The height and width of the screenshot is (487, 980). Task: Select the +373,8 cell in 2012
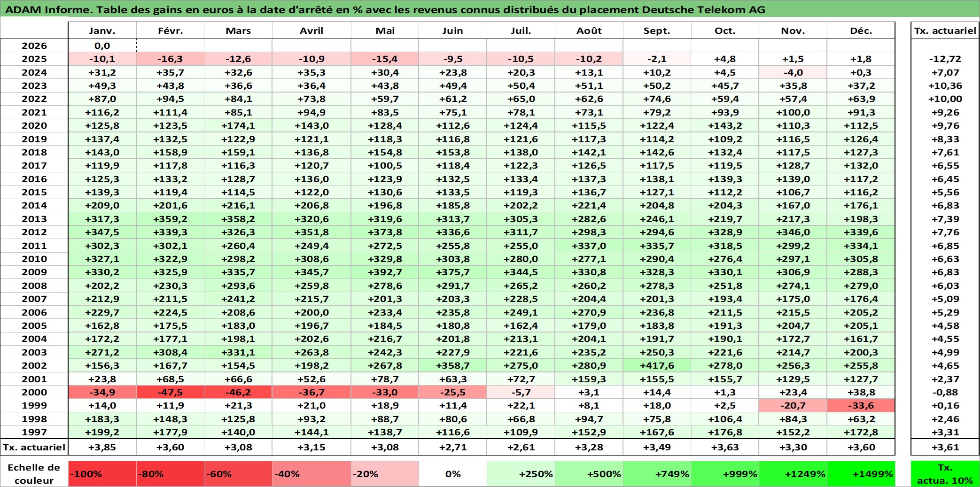click(x=385, y=232)
